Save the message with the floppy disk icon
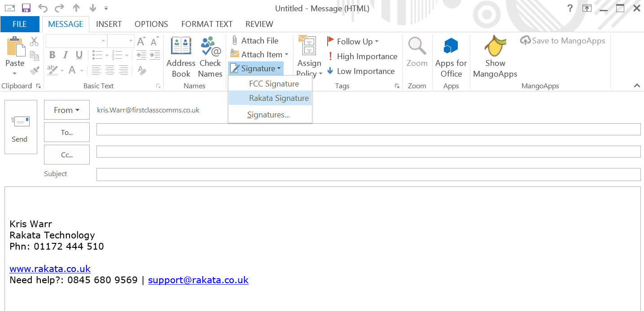This screenshot has height=311, width=644. click(26, 8)
